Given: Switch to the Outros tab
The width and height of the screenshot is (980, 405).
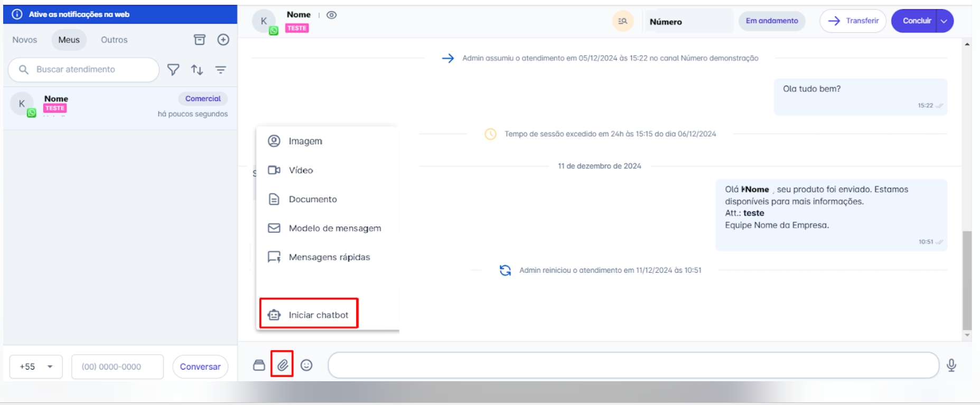Looking at the screenshot, I should (114, 40).
